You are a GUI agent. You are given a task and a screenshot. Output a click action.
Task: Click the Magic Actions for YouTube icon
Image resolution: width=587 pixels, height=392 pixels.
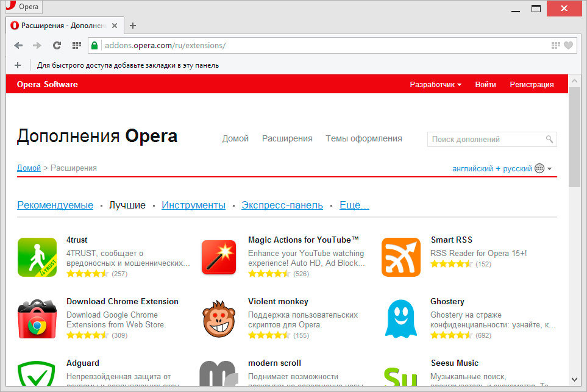[219, 257]
